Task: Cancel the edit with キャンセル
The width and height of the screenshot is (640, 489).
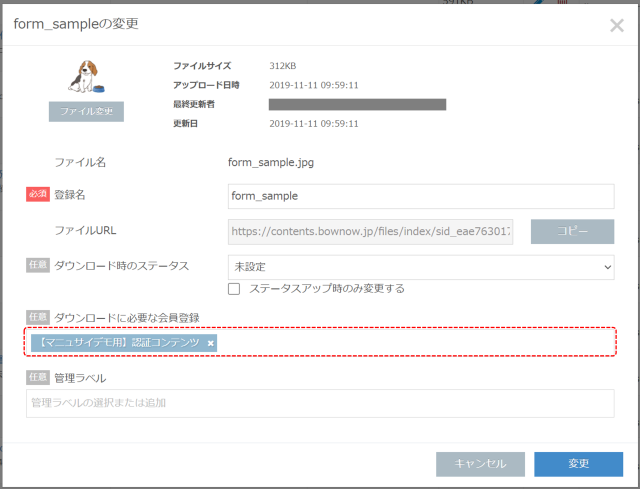Action: coord(480,464)
